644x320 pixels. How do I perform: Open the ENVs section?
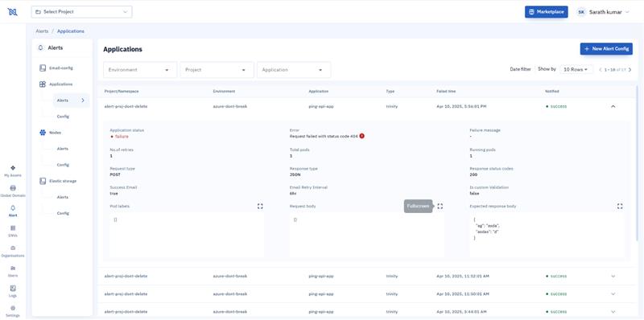pos(13,231)
